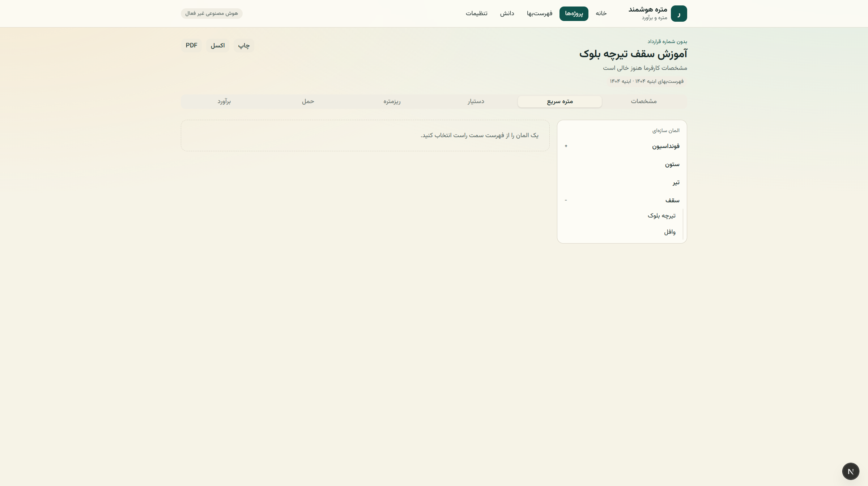
Task: Select تیر in the element list
Action: coord(622,182)
